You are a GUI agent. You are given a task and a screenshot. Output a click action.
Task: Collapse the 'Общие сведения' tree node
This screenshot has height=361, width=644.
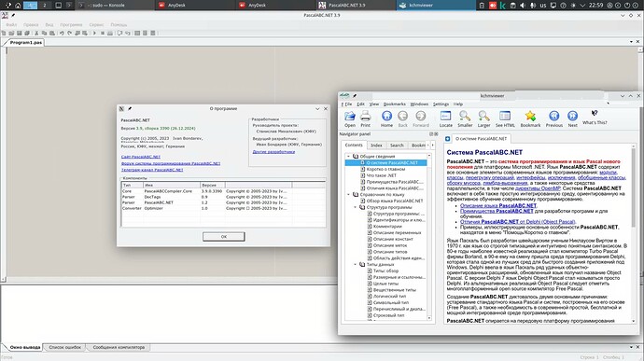[x=349, y=156]
